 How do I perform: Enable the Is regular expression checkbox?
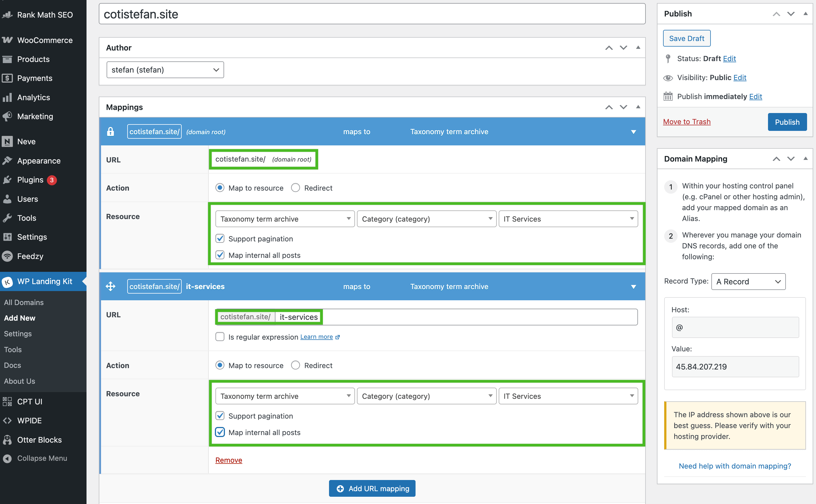click(220, 337)
